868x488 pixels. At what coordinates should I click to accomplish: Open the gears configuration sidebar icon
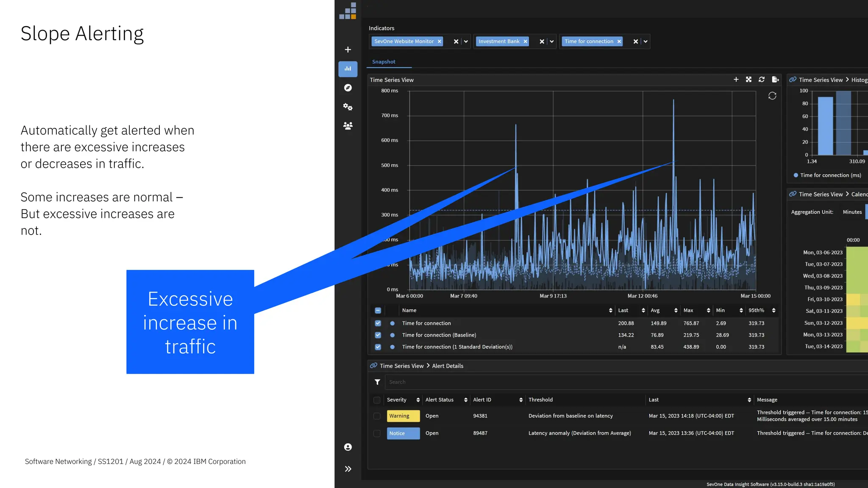(348, 107)
